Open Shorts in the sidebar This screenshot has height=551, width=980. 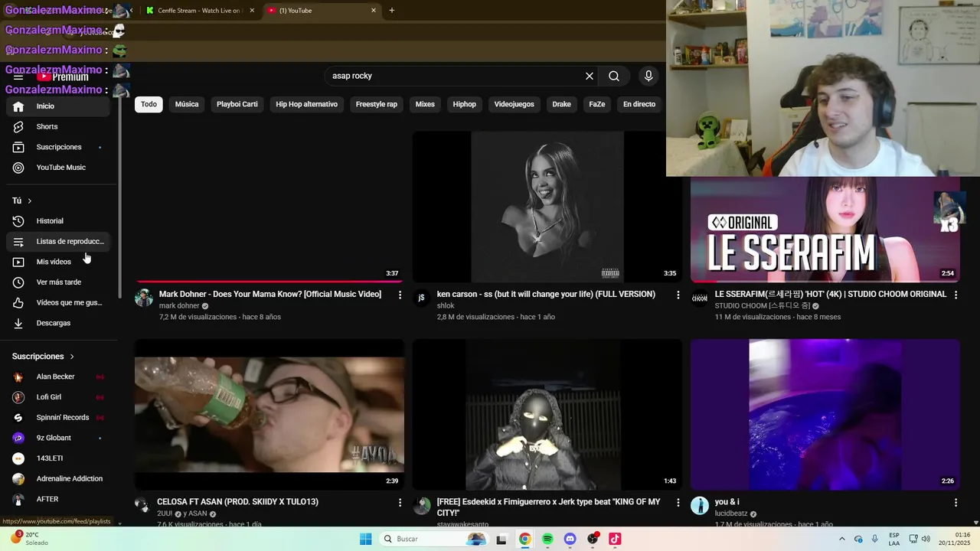(59, 126)
